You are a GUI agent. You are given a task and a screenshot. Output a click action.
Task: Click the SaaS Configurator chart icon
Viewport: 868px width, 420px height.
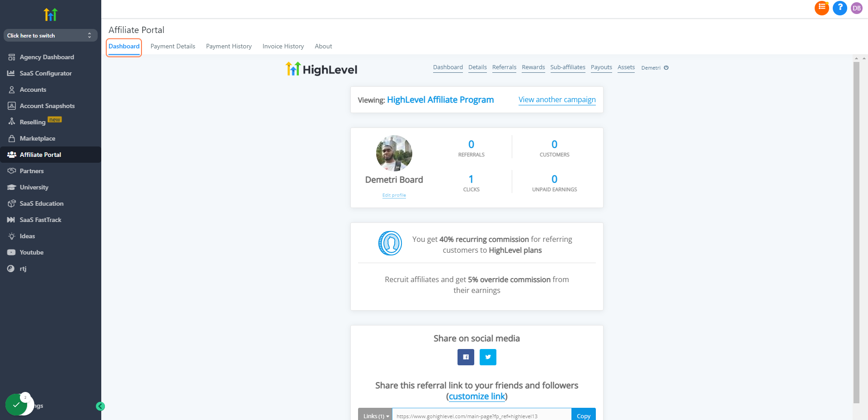point(11,73)
